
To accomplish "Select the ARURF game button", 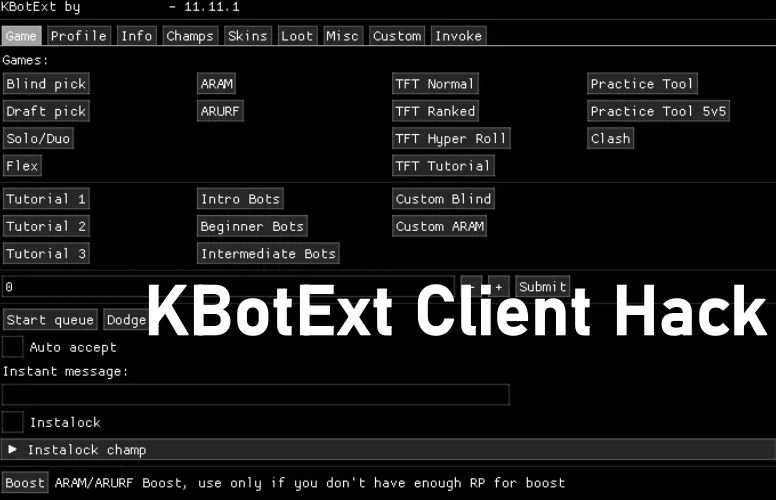I will [x=220, y=111].
